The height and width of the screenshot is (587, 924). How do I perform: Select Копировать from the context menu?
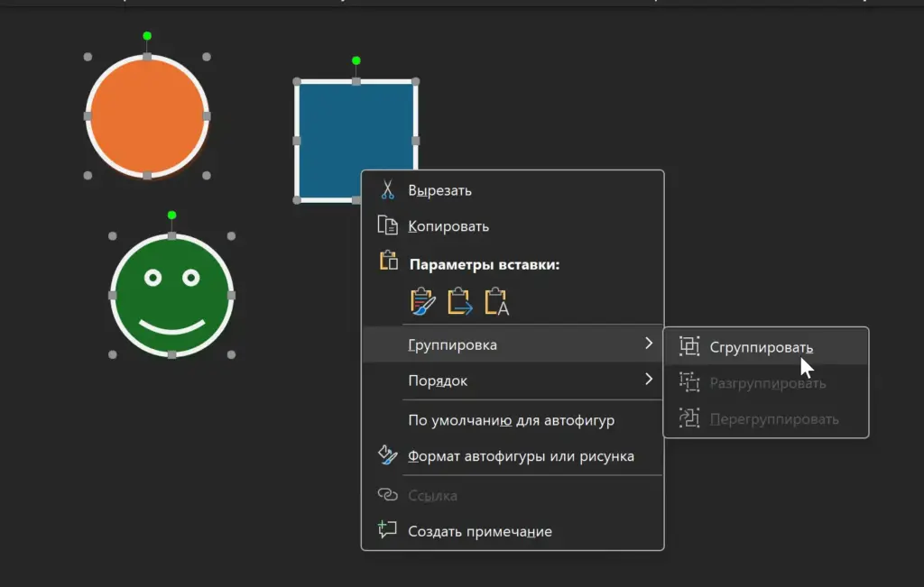pos(513,226)
